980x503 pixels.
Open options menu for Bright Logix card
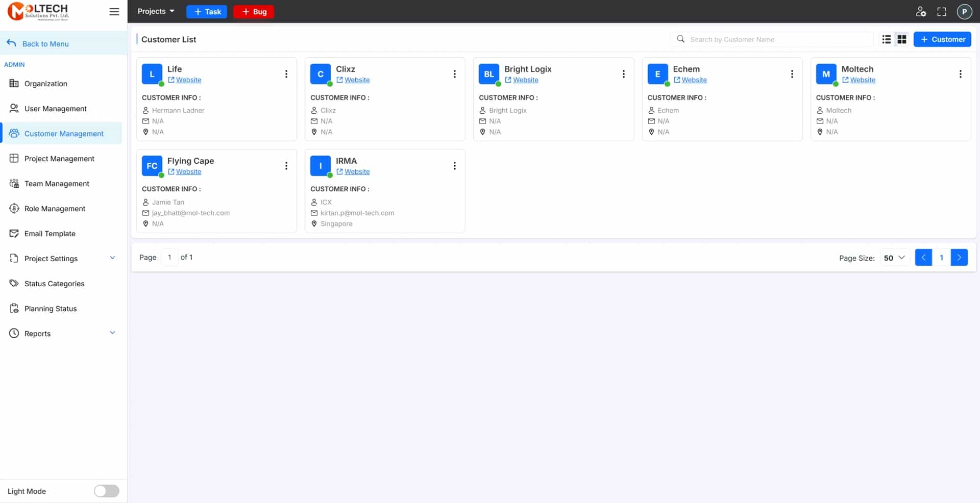tap(623, 74)
